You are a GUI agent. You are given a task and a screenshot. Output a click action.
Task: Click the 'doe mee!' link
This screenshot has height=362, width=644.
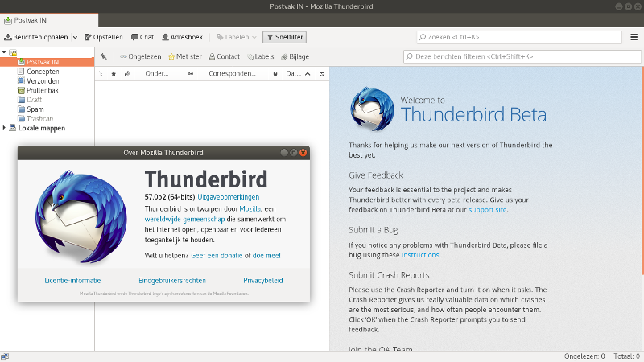pos(266,255)
